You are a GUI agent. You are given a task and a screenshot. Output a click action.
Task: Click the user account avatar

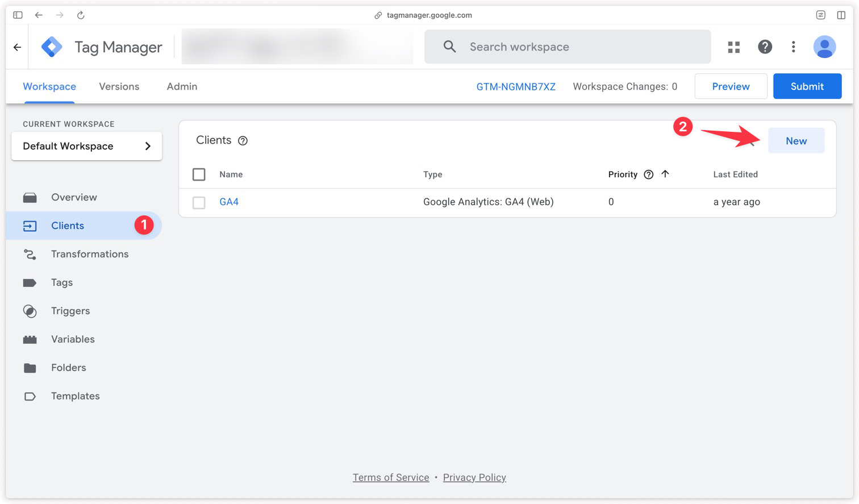coord(824,47)
